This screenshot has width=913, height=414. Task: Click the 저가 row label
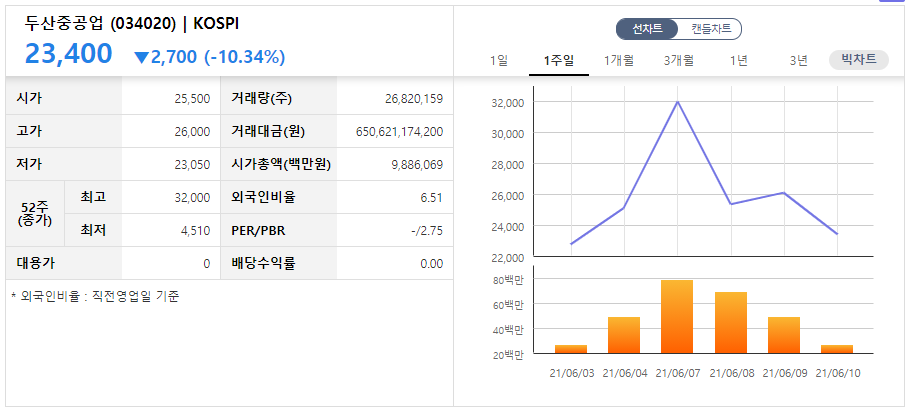[29, 164]
